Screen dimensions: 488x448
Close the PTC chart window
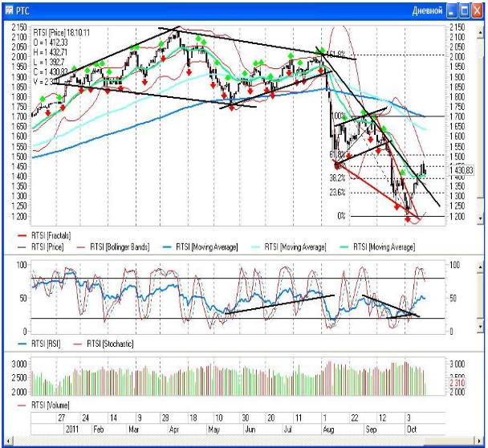click(477, 11)
